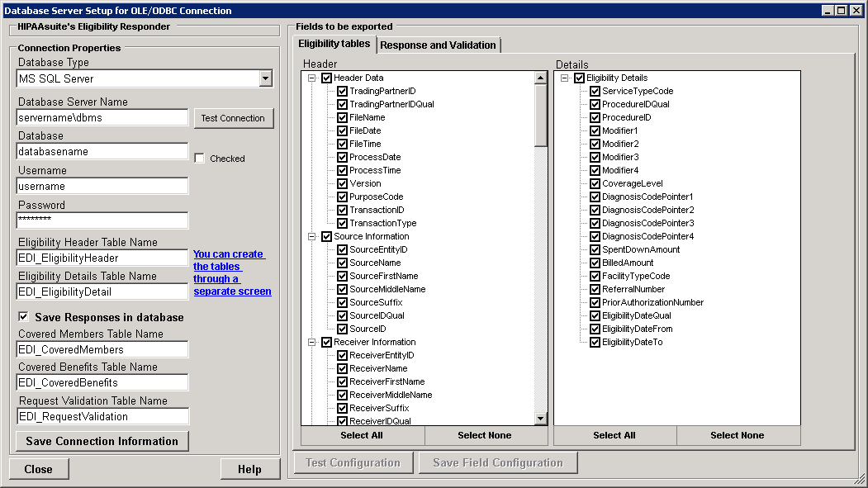
Task: Uncheck the TradingPartnerID field
Action: (x=342, y=92)
